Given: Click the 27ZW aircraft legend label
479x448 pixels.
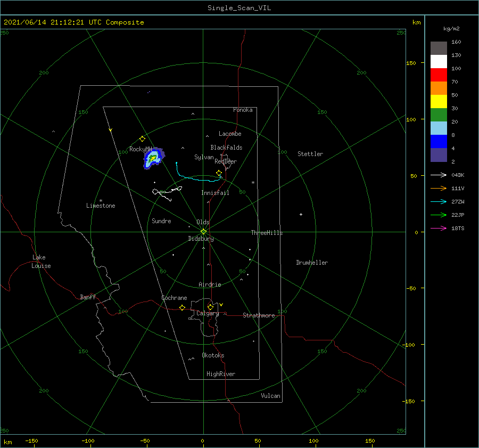Looking at the screenshot, I should (458, 202).
